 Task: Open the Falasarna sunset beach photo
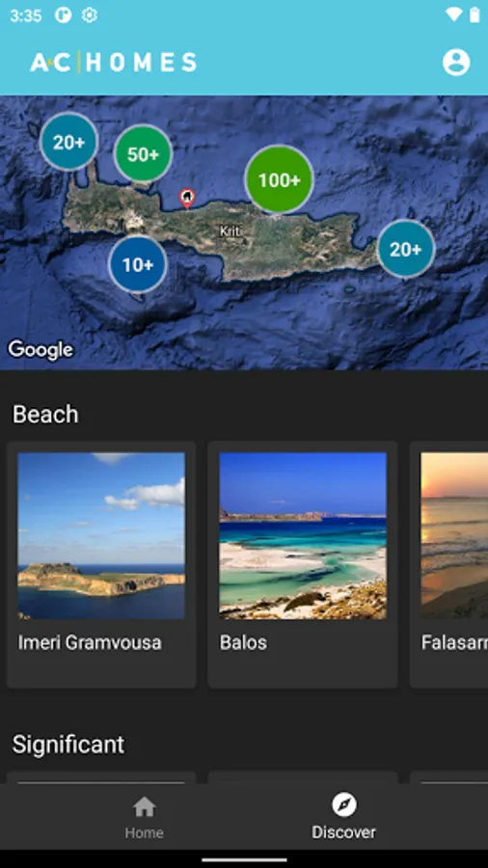(x=454, y=535)
